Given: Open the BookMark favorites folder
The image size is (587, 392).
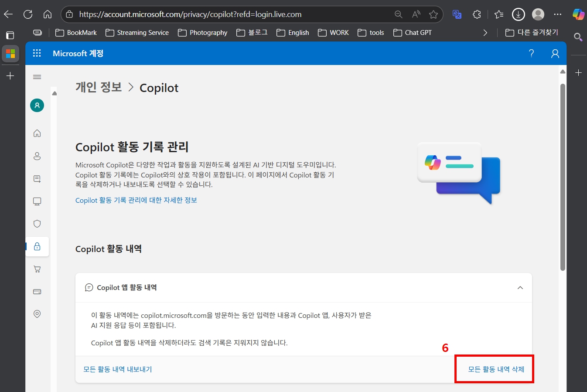Looking at the screenshot, I should click(76, 33).
